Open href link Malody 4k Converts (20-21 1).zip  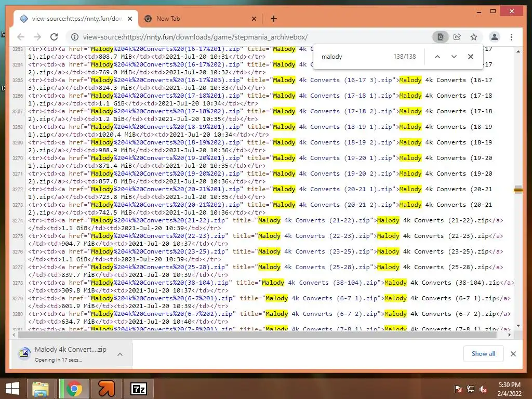[167, 189]
